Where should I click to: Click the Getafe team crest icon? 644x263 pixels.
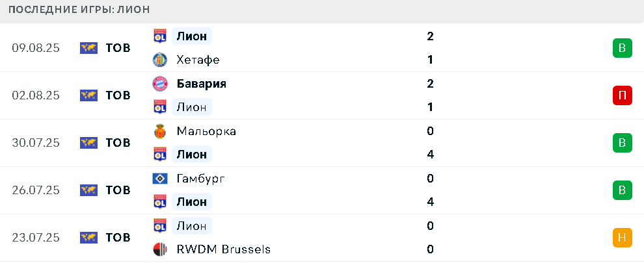click(x=160, y=60)
